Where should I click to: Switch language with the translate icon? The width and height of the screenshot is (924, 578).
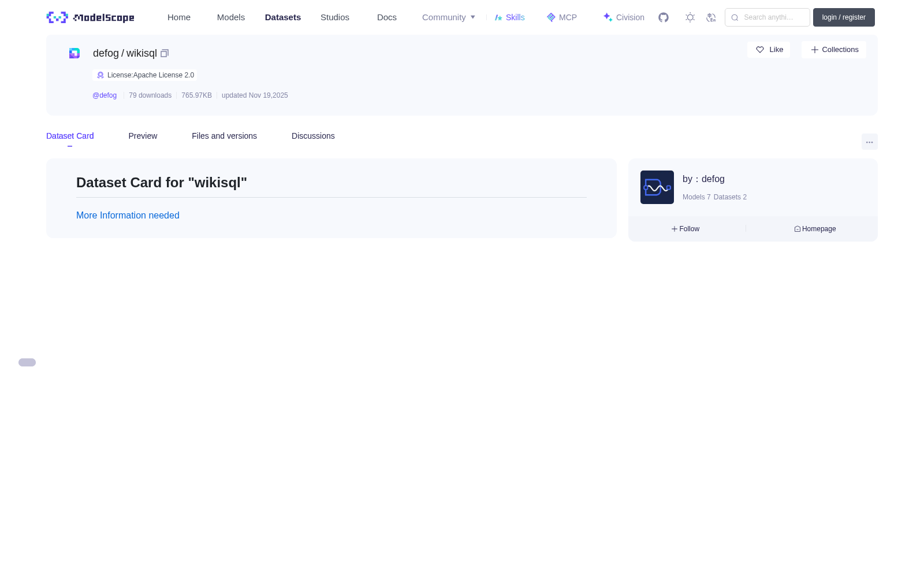pyautogui.click(x=711, y=17)
